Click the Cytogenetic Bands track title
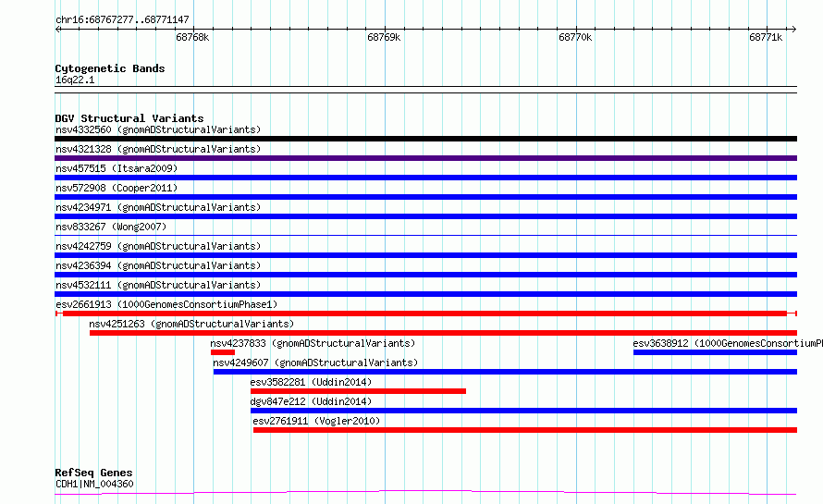The height and width of the screenshot is (504, 823). coord(110,68)
